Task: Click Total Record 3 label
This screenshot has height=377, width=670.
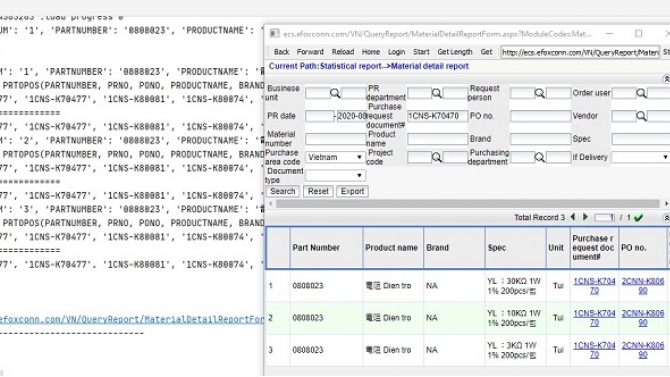Action: point(539,218)
